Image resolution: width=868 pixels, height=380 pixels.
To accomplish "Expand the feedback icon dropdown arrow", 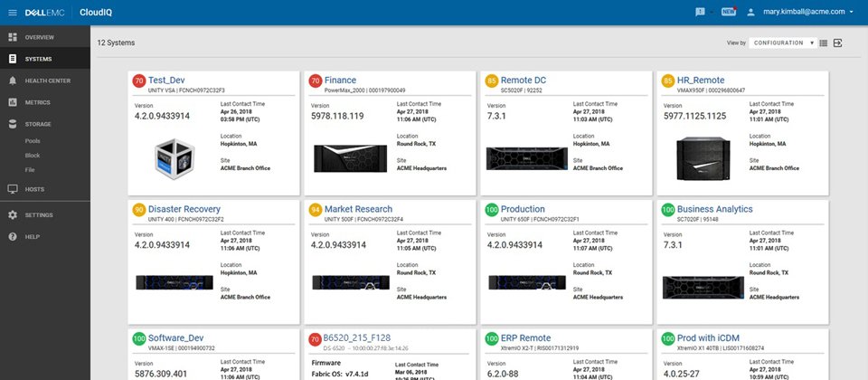I will point(712,12).
